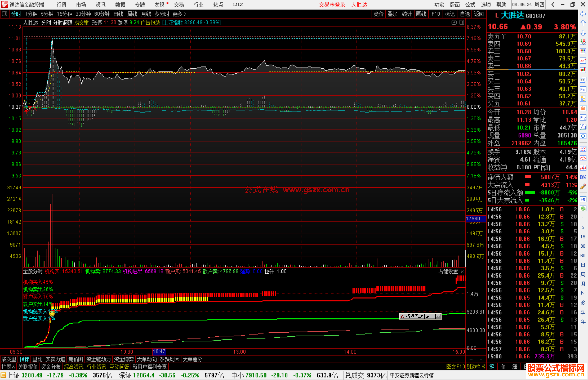The image size is (588, 380).
Task: Select the pencil drawing tool icon
Action: 583,187
